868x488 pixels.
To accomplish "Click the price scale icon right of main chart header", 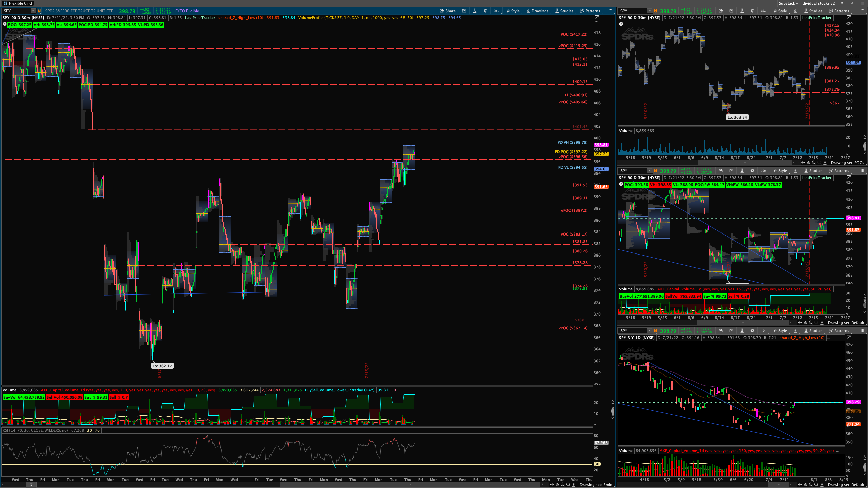I will coord(597,17).
